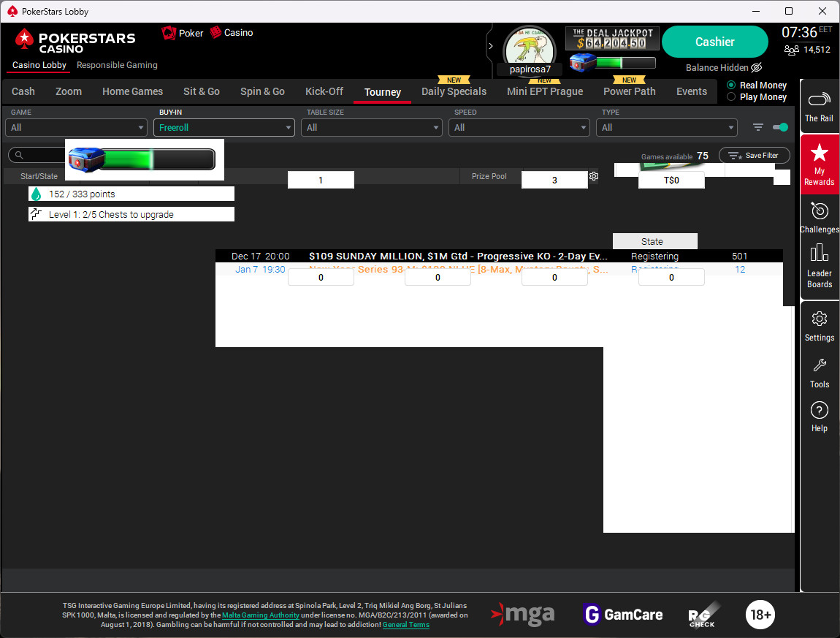Click The Deal Jackpot banner

pyautogui.click(x=612, y=39)
